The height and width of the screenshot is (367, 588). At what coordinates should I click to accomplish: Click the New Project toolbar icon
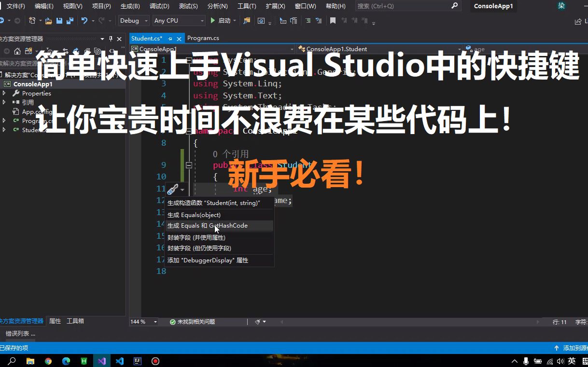pyautogui.click(x=32, y=20)
